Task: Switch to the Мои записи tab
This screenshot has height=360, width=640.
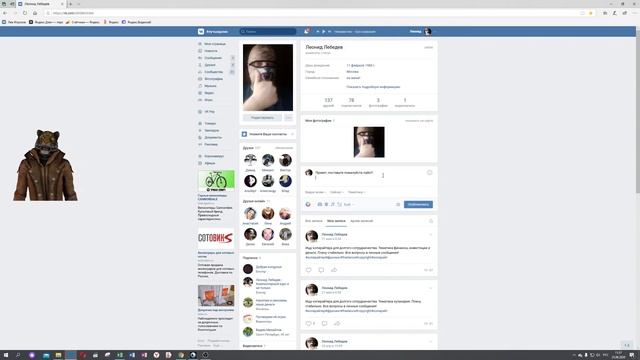Action: [x=336, y=221]
